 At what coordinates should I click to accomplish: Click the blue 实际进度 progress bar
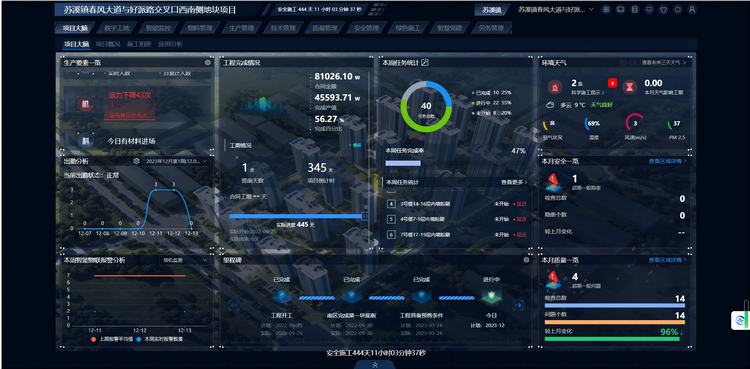[297, 216]
